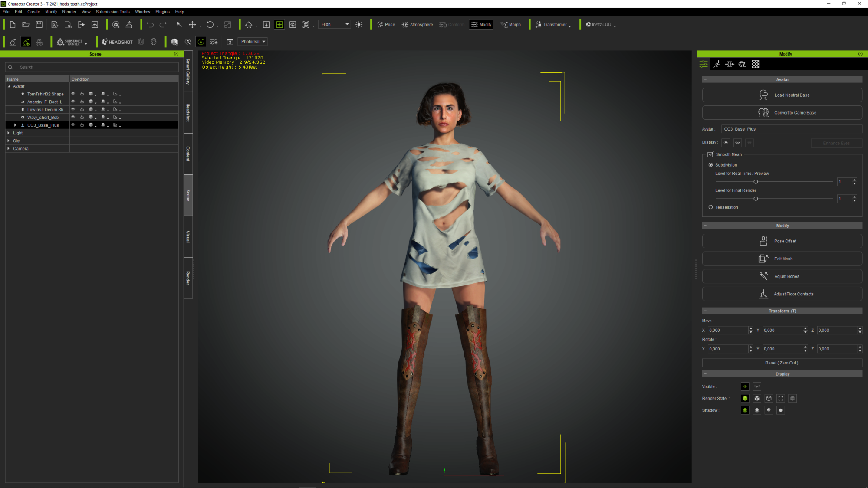Click the checkerboard Texture tab icon
The width and height of the screenshot is (868, 488).
[756, 64]
